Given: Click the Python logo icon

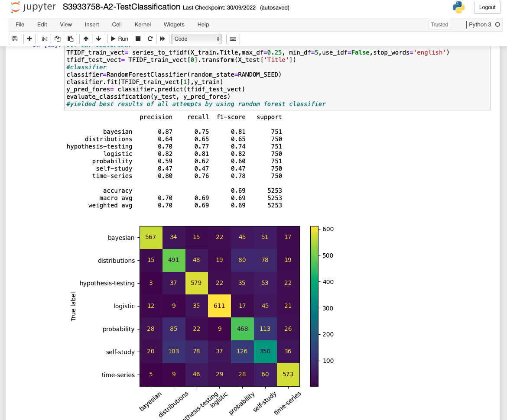Looking at the screenshot, I should (x=459, y=7).
